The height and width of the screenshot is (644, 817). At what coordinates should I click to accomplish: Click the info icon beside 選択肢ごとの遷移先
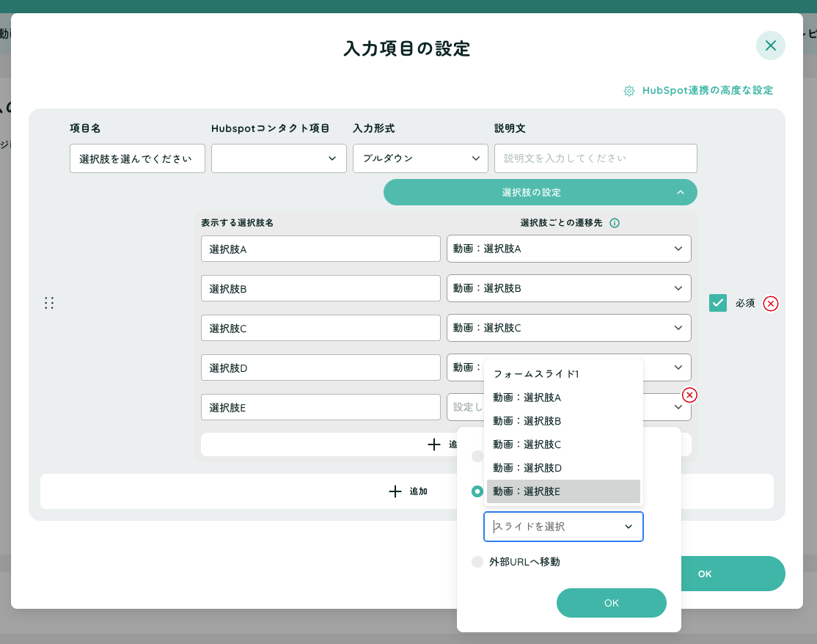point(615,223)
